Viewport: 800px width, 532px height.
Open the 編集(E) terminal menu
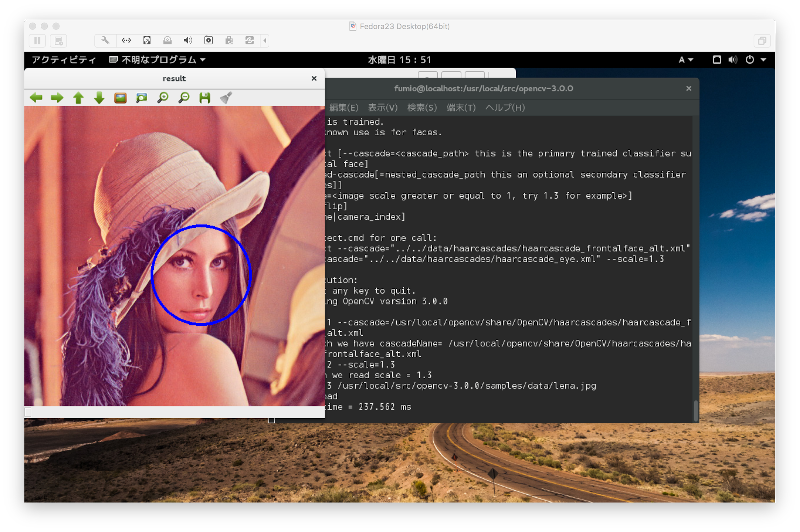click(x=343, y=108)
